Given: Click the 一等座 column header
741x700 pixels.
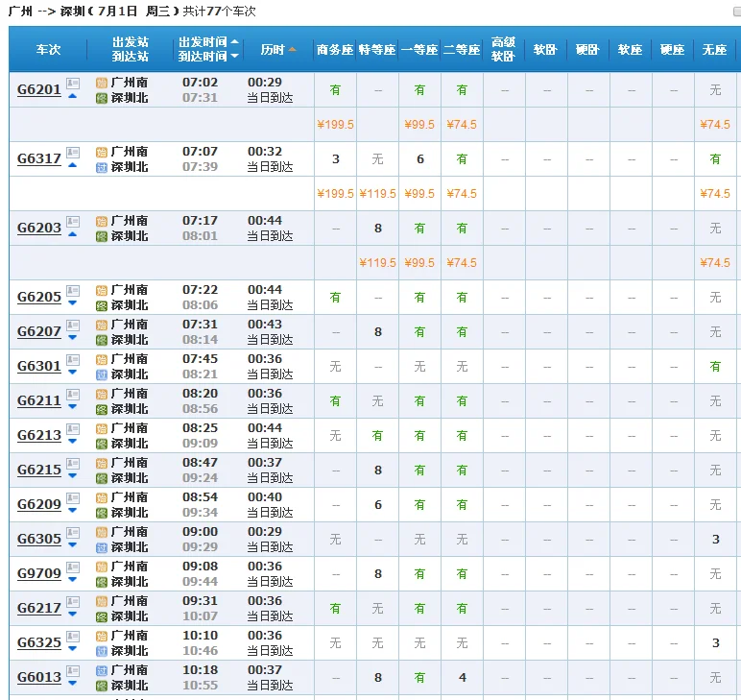Looking at the screenshot, I should pyautogui.click(x=419, y=49).
